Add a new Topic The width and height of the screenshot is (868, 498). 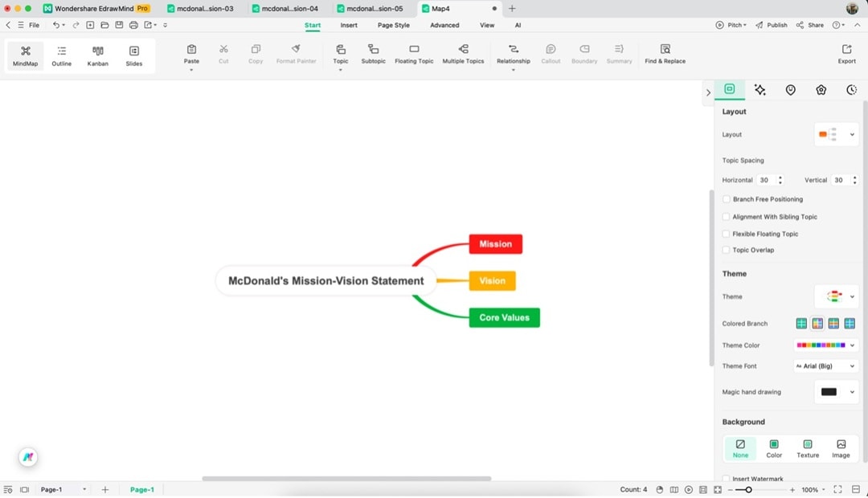pyautogui.click(x=341, y=55)
